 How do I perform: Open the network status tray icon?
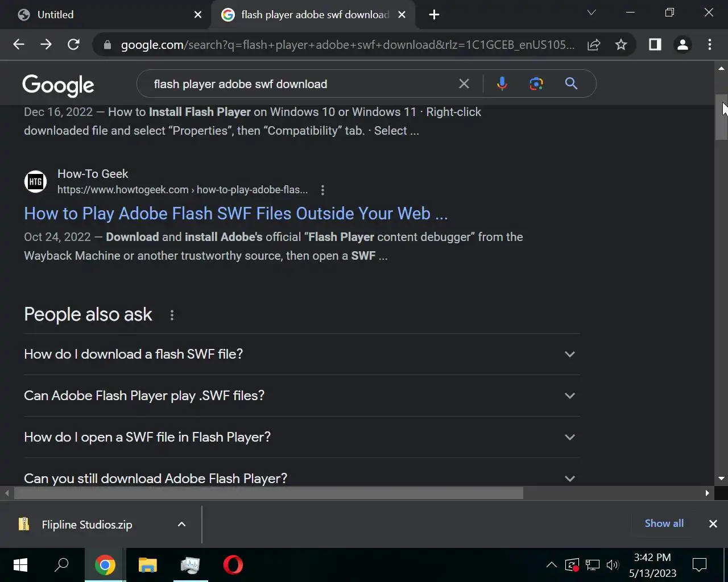coord(593,565)
